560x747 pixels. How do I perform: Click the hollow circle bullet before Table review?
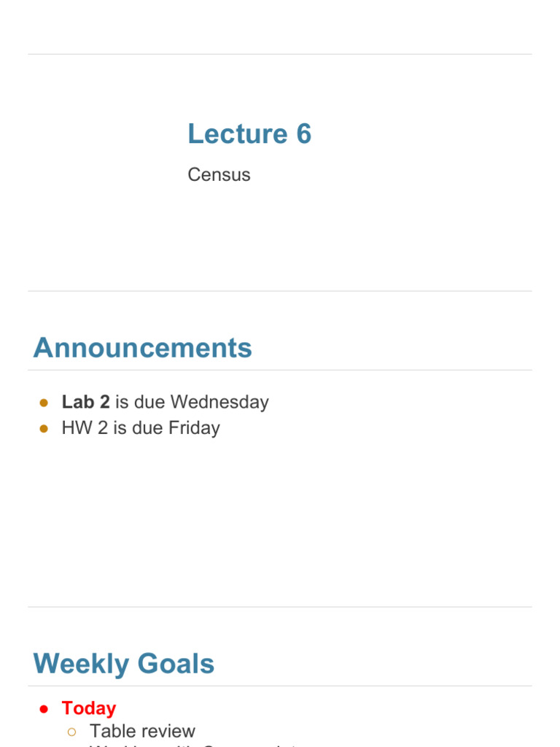click(x=72, y=732)
